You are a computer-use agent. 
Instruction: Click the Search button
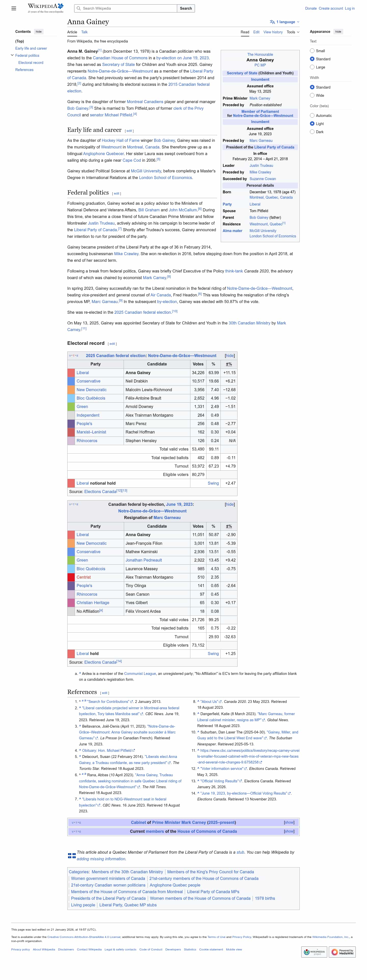[186, 8]
